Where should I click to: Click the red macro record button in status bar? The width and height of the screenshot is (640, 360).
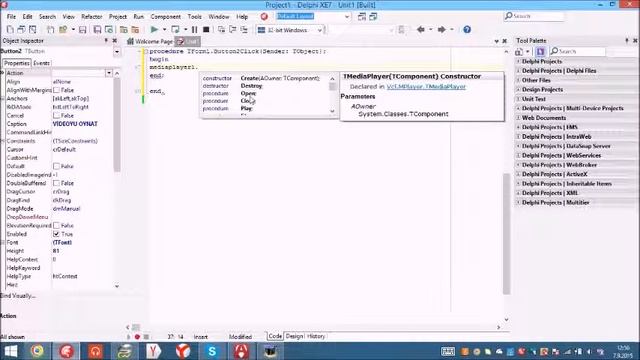(x=137, y=337)
